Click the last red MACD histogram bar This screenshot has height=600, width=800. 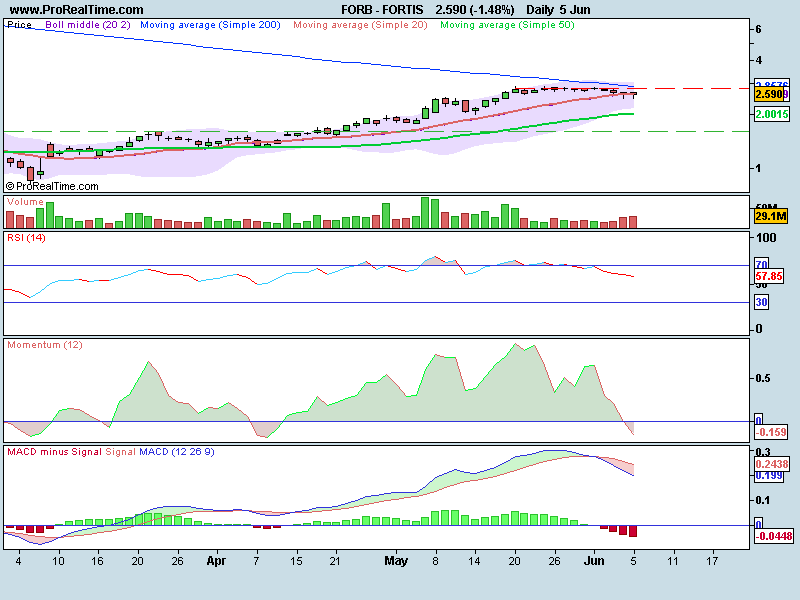633,531
